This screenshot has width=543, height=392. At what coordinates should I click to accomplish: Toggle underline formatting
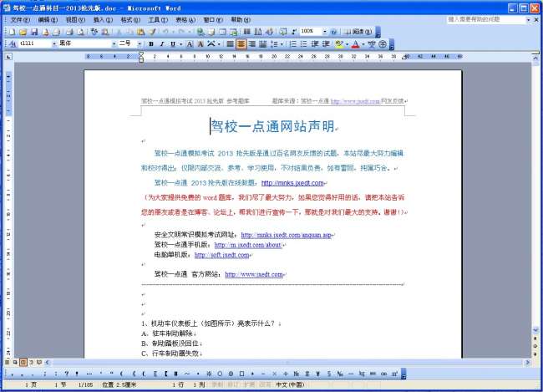(x=172, y=44)
